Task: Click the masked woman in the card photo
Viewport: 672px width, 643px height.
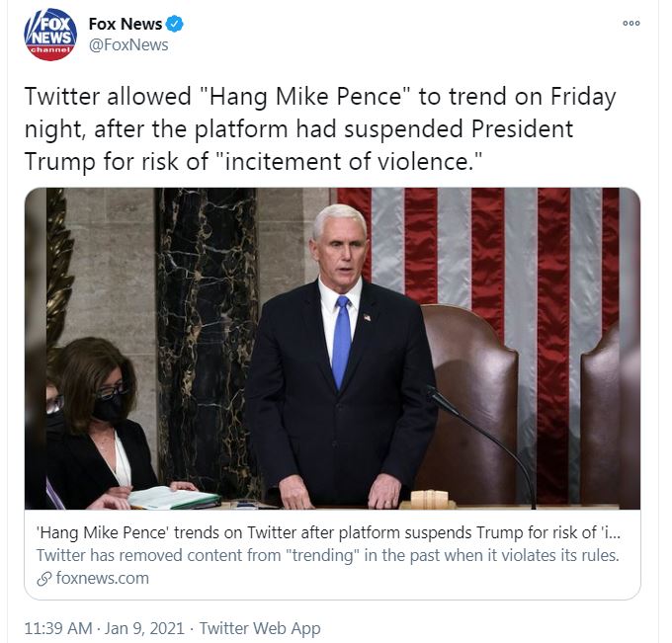Action: pos(97,424)
